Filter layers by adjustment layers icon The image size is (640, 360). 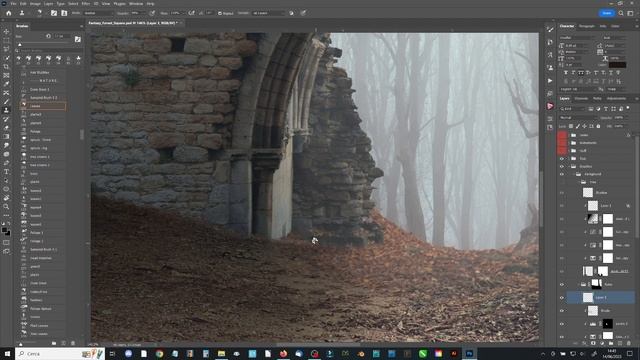tap(598, 109)
